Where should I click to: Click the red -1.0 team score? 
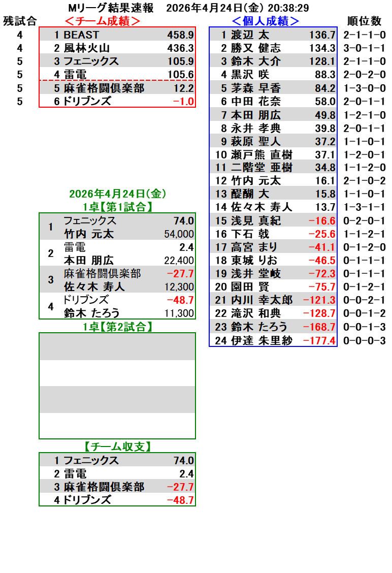(183, 101)
